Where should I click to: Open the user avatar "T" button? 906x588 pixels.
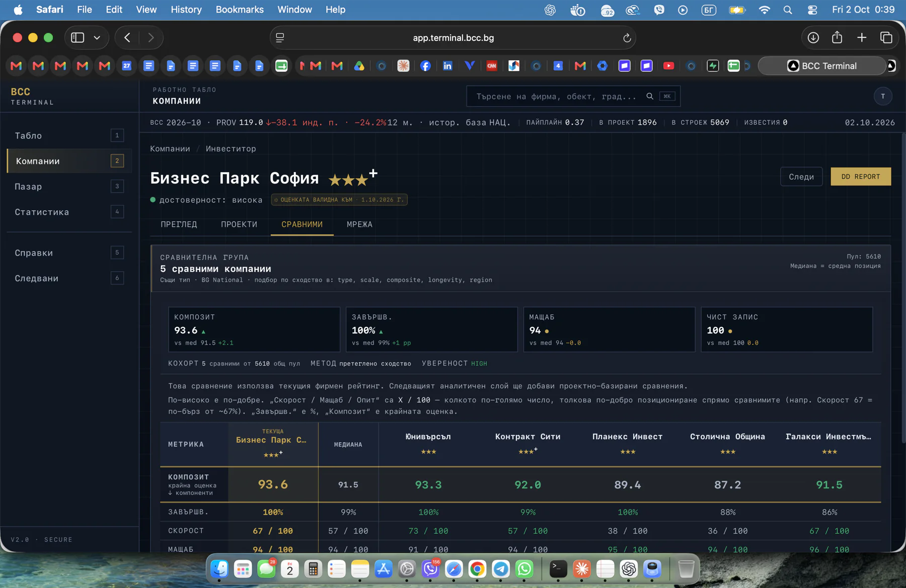tap(883, 96)
